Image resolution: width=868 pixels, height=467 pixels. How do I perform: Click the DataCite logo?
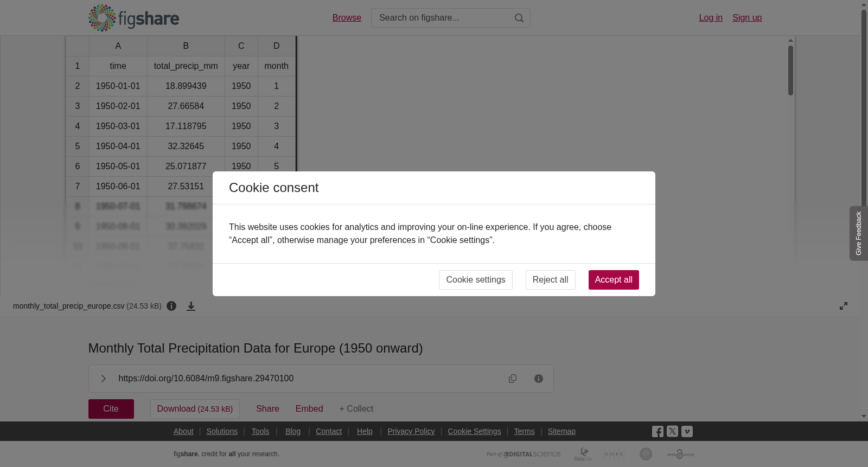tap(583, 454)
